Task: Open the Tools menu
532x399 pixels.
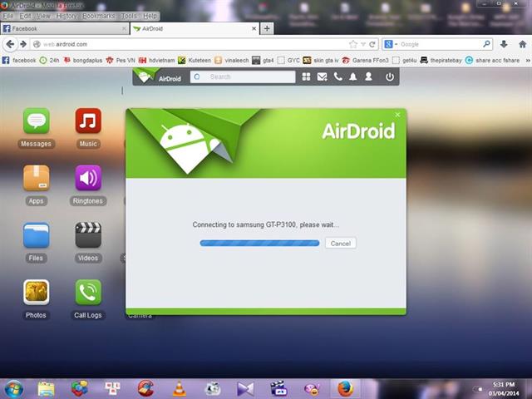Action: tap(130, 16)
